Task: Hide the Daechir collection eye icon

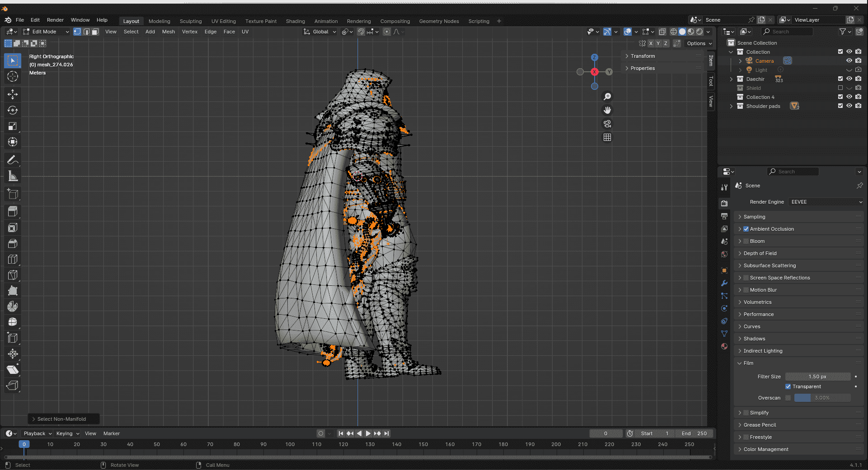Action: pyautogui.click(x=849, y=79)
